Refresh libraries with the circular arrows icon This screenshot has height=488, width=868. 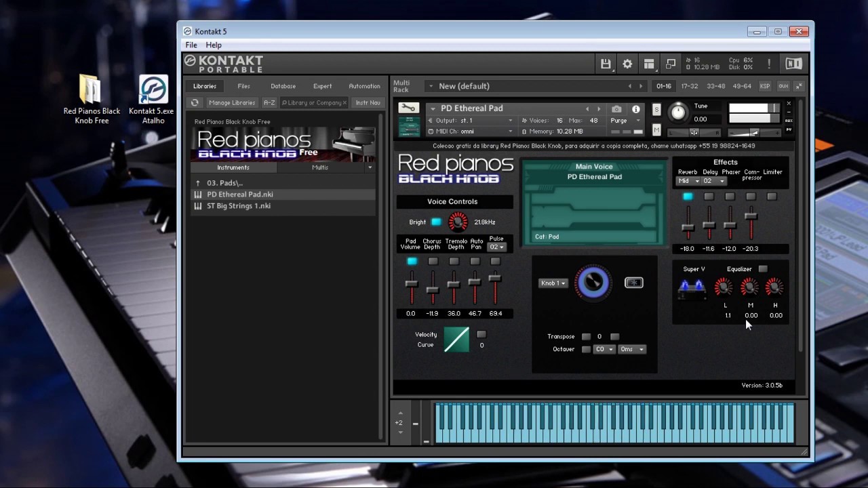pyautogui.click(x=195, y=103)
